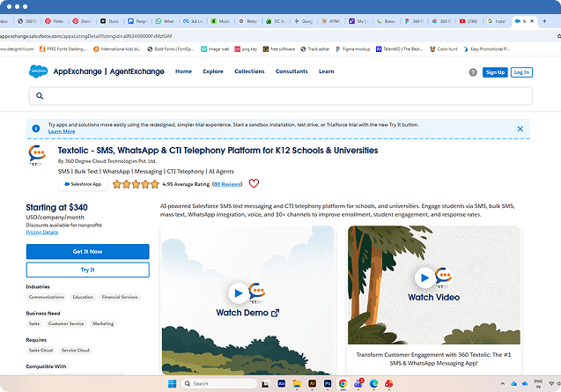Open the Windows Start menu

(x=172, y=384)
